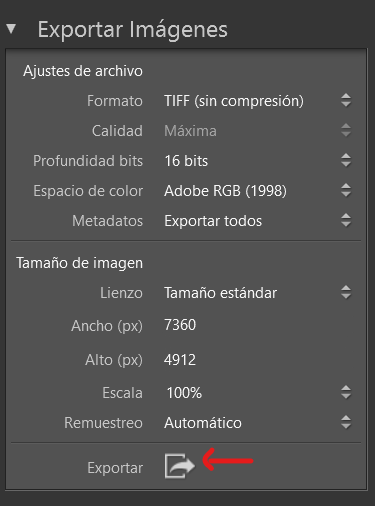Open the Calidad stepper arrows
The width and height of the screenshot is (375, 506).
tap(346, 130)
